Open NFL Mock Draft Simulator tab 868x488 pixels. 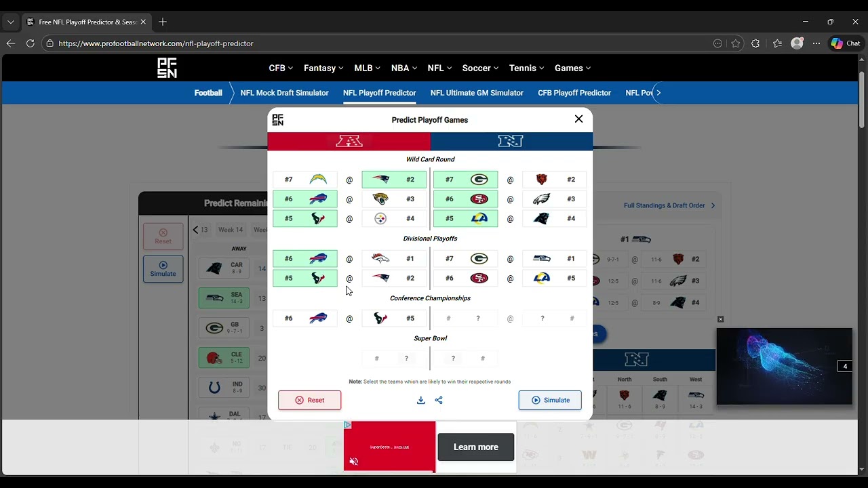click(x=284, y=93)
